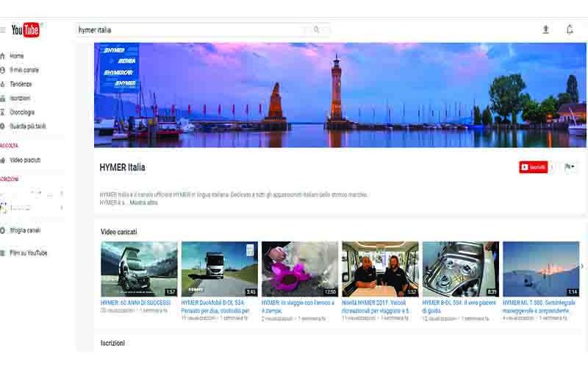Go to Home in sidebar
Image resolution: width=588 pixels, height=368 pixels.
click(16, 56)
